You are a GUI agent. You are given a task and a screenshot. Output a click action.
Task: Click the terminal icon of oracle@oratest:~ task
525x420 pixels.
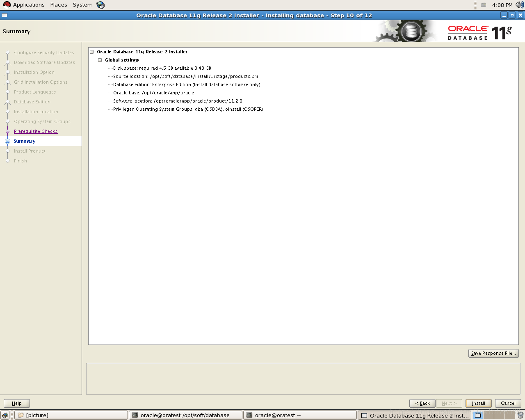pyautogui.click(x=249, y=415)
